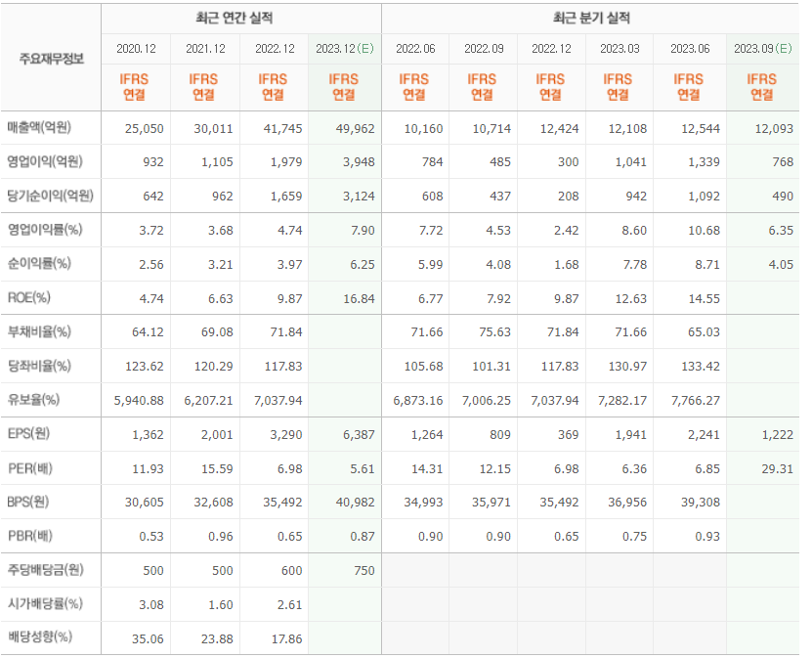Click the '유보율(%)' row label
The height and width of the screenshot is (658, 812).
[x=33, y=400]
